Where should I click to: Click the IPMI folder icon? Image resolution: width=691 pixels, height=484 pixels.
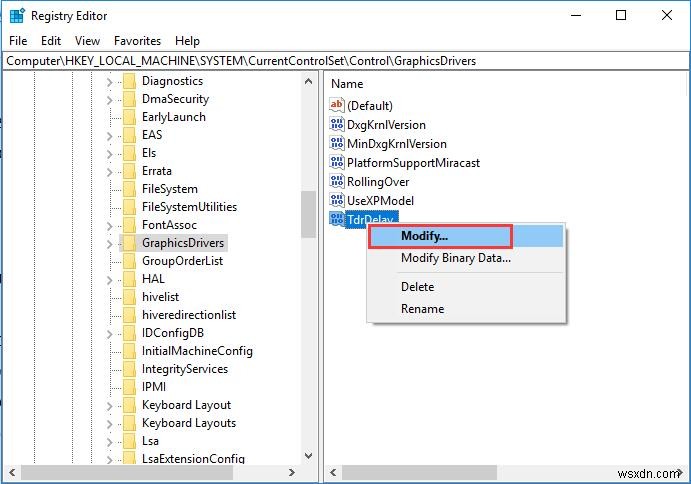click(130, 387)
